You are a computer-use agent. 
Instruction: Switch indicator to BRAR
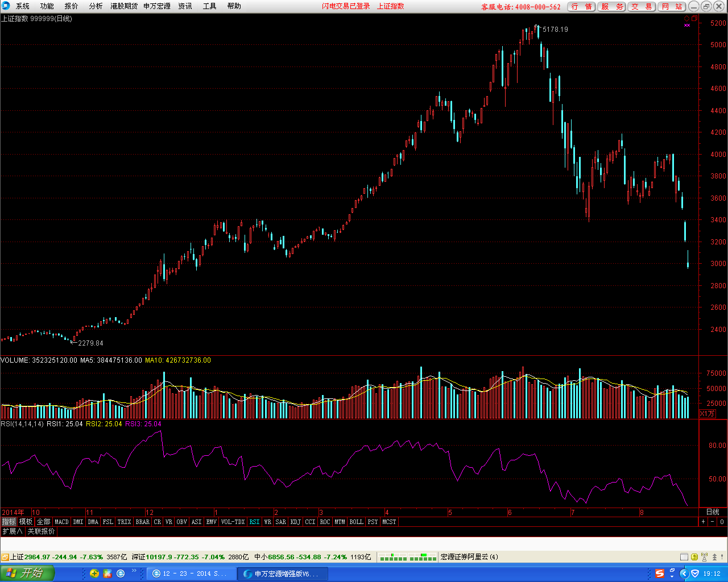point(143,522)
